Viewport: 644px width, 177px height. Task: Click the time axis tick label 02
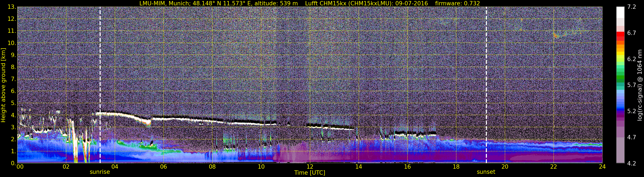click(66, 167)
